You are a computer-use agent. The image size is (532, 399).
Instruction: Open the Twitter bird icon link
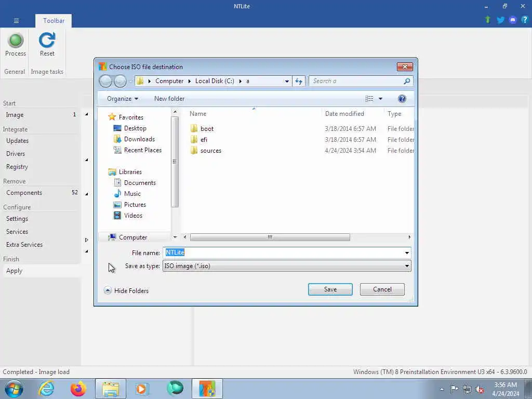pos(500,20)
